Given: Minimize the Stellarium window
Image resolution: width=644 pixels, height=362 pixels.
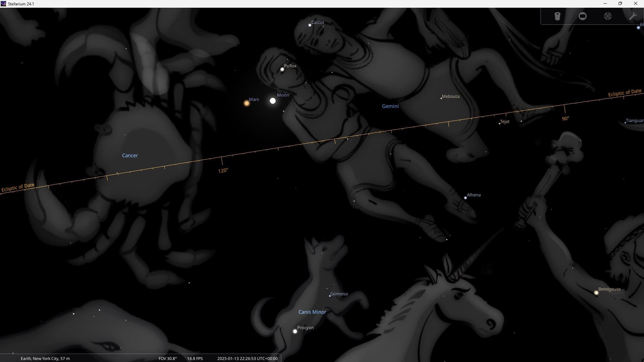Looking at the screenshot, I should click(x=605, y=4).
